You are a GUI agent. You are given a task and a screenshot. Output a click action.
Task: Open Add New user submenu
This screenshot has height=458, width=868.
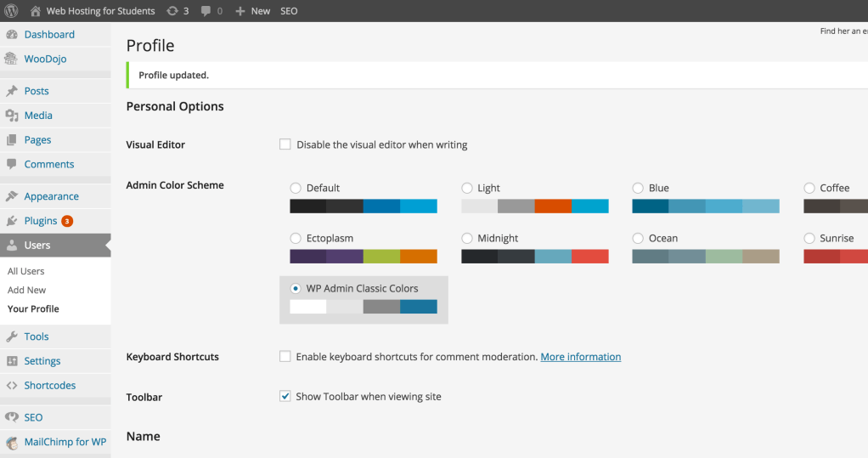click(26, 290)
